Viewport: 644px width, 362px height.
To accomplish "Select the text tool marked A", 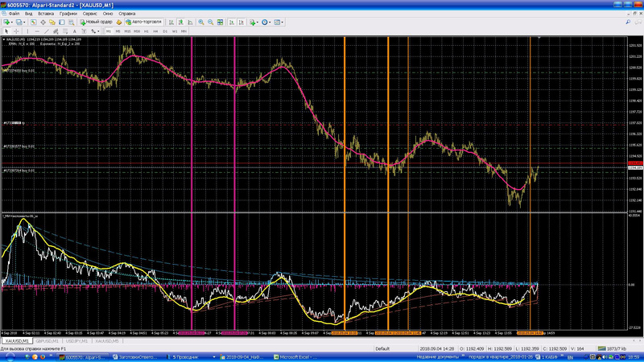I will (75, 31).
